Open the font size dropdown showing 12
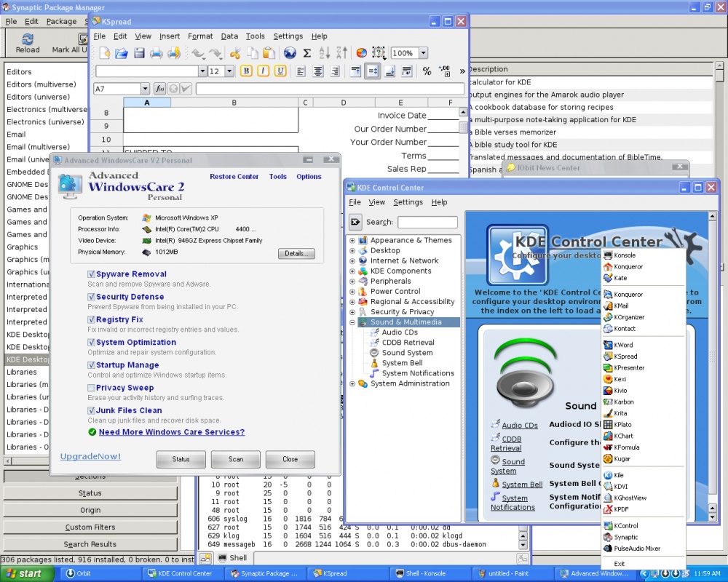 (228, 71)
